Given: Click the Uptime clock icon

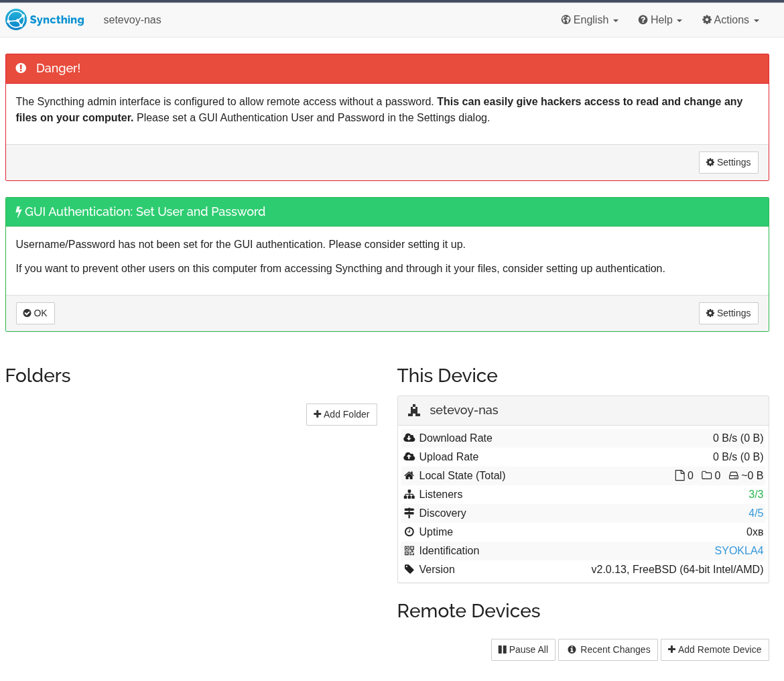Looking at the screenshot, I should (x=409, y=532).
